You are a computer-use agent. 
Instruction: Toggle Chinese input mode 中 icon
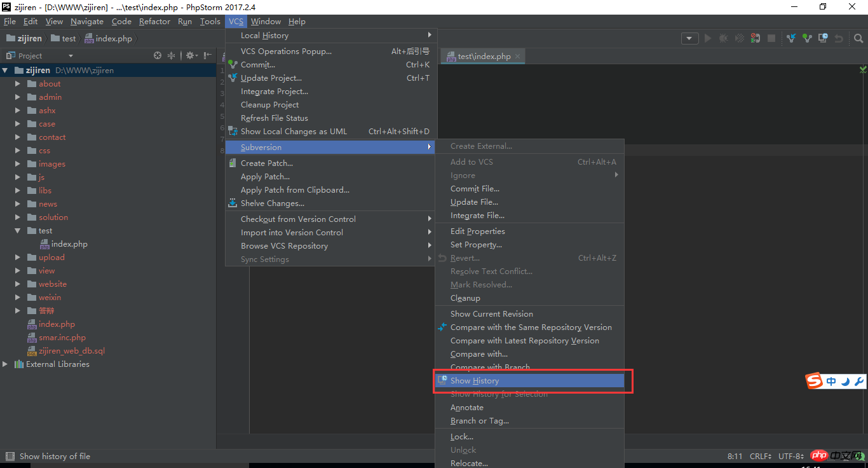coord(831,382)
